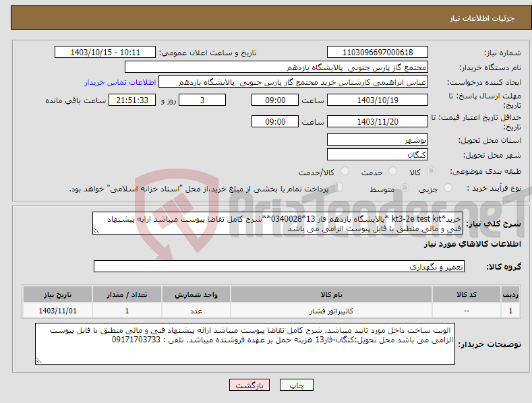Click the buyer notes text area

pos(245,344)
